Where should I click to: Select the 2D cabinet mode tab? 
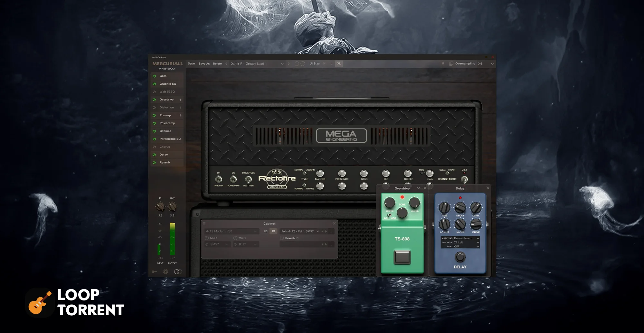coord(265,231)
